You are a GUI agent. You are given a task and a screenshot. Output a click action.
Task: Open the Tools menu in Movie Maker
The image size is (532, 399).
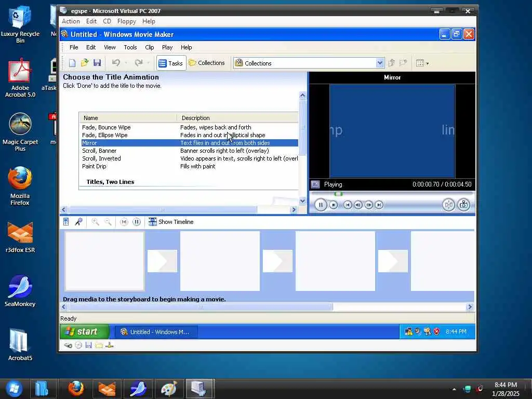tap(130, 47)
